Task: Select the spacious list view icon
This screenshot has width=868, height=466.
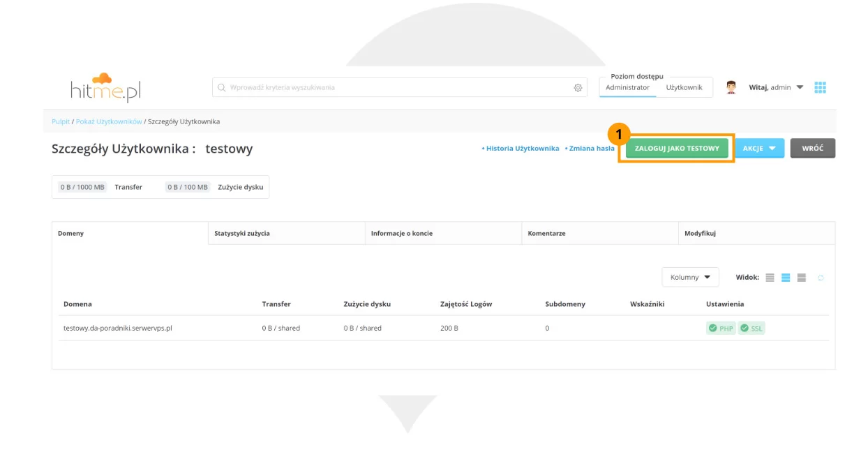Action: click(802, 278)
